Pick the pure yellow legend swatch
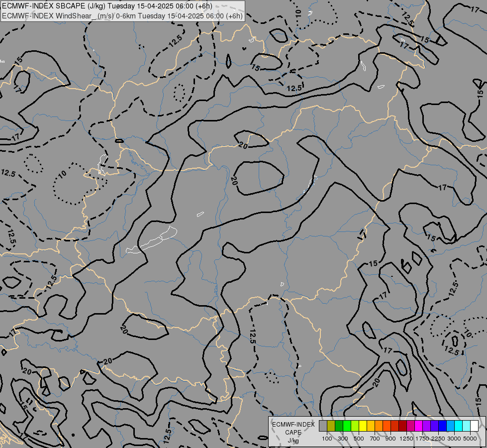Image resolution: width=487 pixels, height=448 pixels. [x=363, y=426]
